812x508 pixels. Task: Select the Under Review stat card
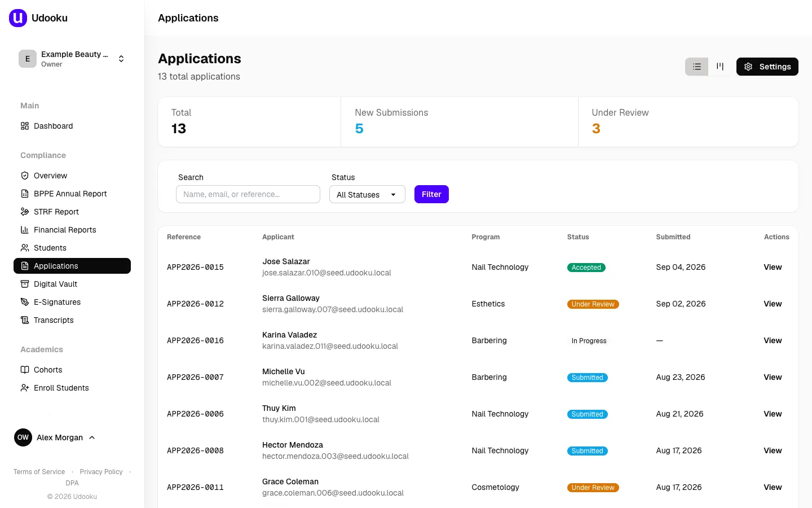[688, 122]
